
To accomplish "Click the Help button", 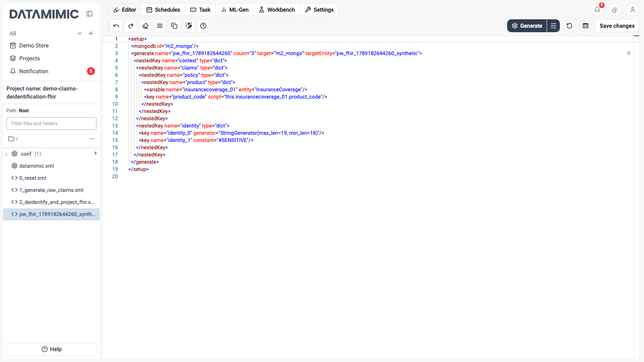I will pyautogui.click(x=52, y=349).
